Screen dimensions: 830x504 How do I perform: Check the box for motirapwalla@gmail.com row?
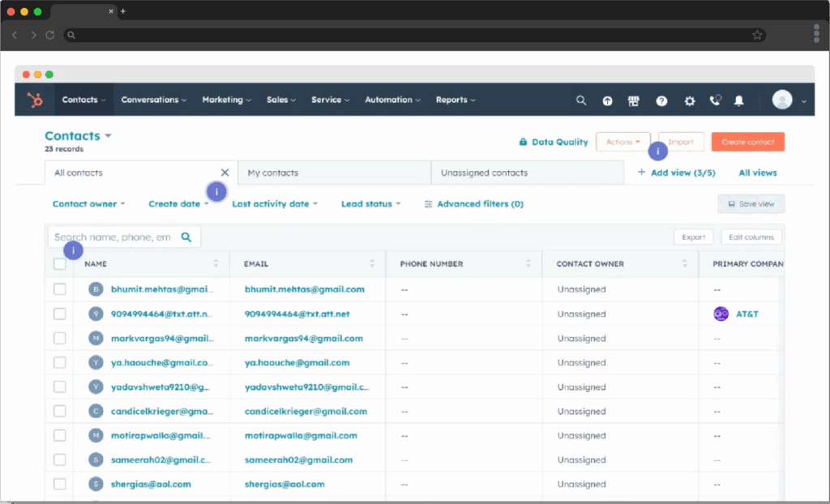60,435
